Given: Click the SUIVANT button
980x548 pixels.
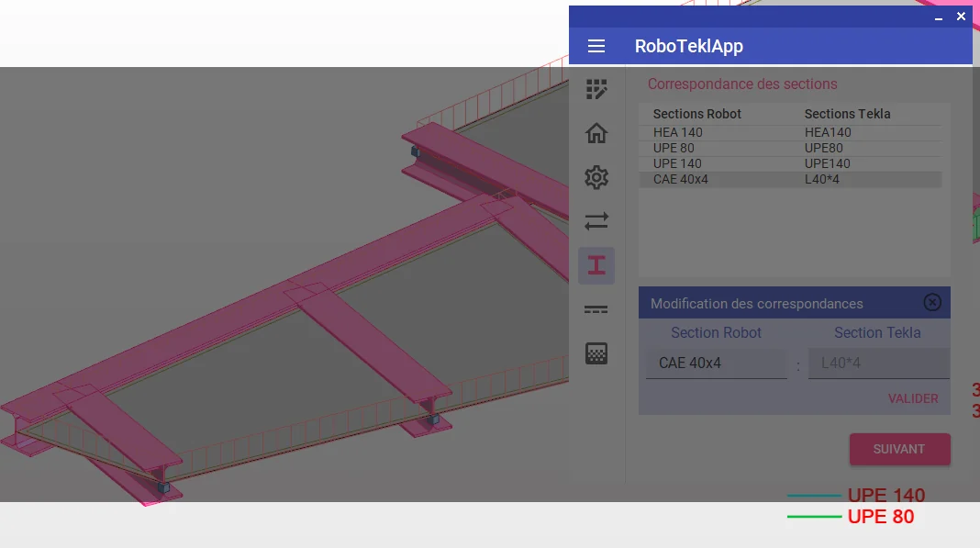Looking at the screenshot, I should (899, 449).
